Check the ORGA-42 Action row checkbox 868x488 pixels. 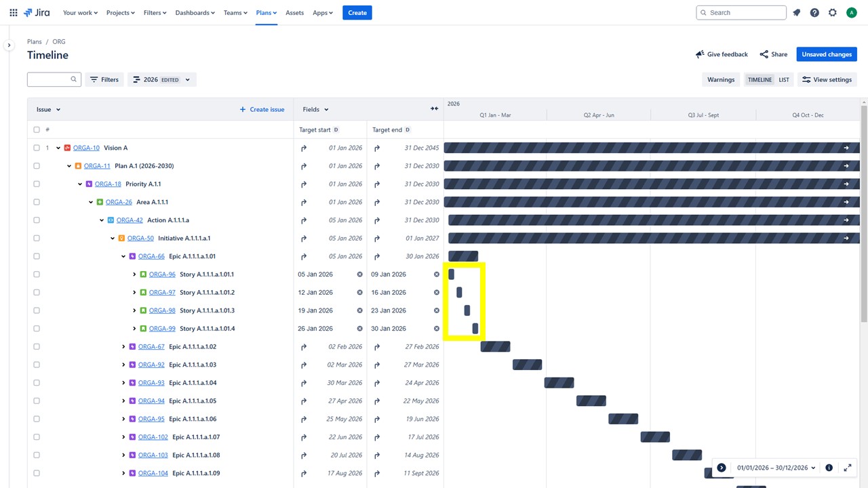point(37,220)
